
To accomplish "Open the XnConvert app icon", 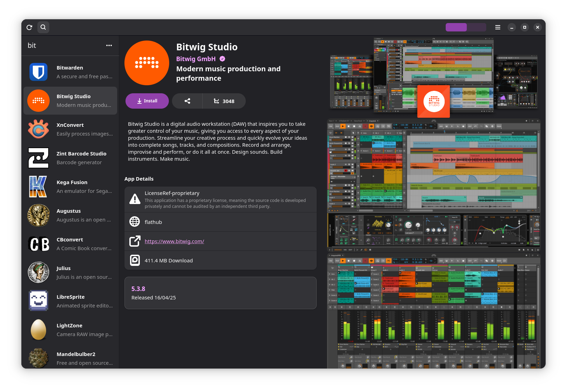I will point(38,129).
